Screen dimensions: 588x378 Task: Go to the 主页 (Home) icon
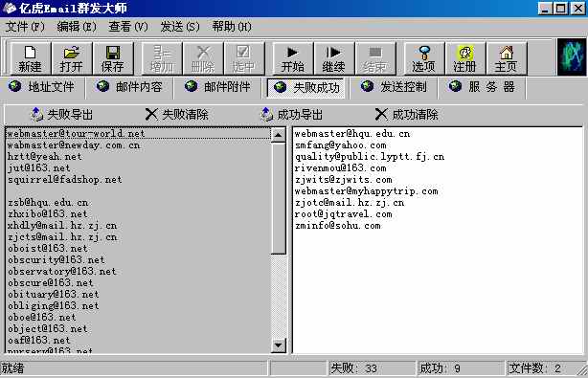click(507, 58)
